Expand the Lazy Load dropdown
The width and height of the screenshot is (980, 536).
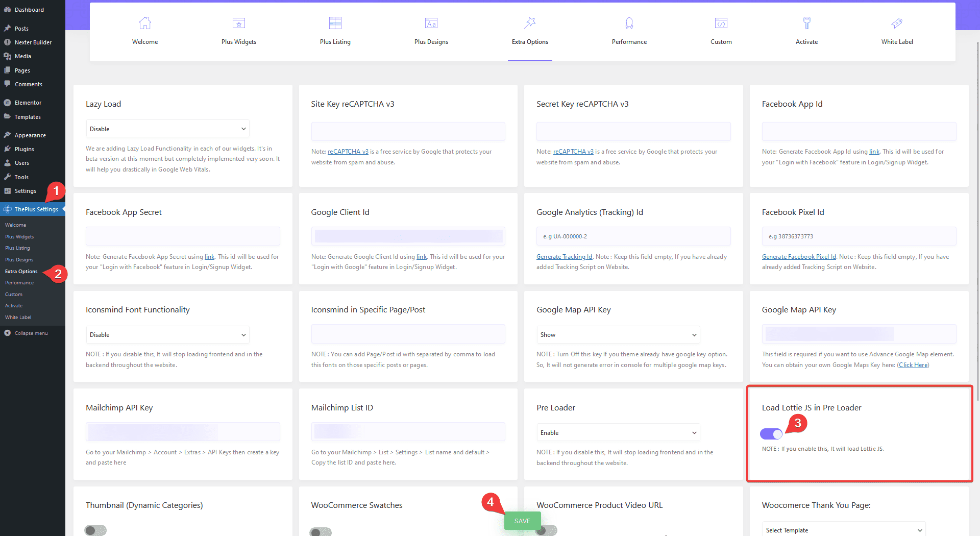[167, 129]
